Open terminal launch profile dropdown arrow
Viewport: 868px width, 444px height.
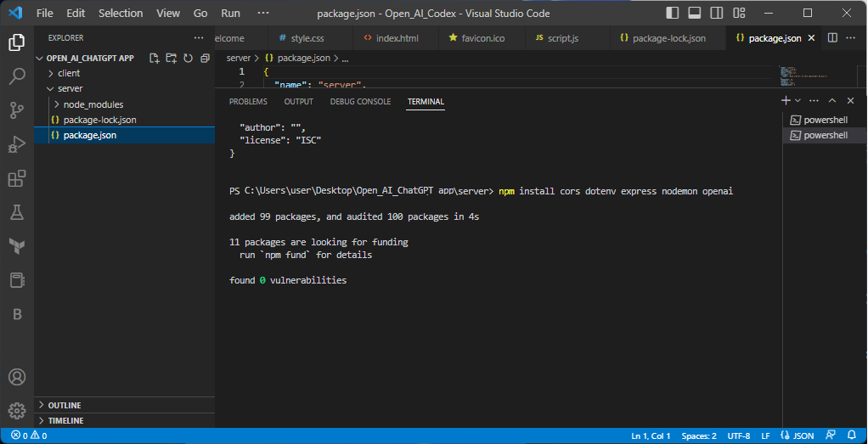click(798, 100)
